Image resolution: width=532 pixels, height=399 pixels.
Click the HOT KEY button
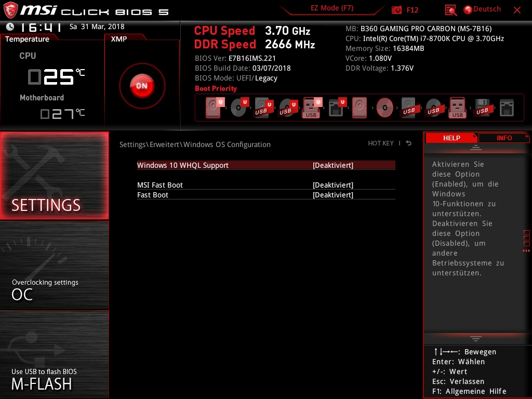tap(381, 143)
